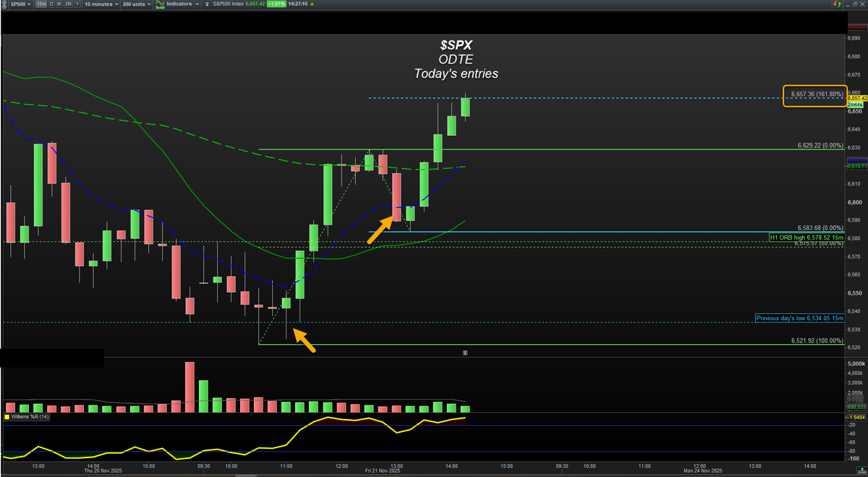
Task: Open the 200 units dropdown
Action: [x=135, y=4]
